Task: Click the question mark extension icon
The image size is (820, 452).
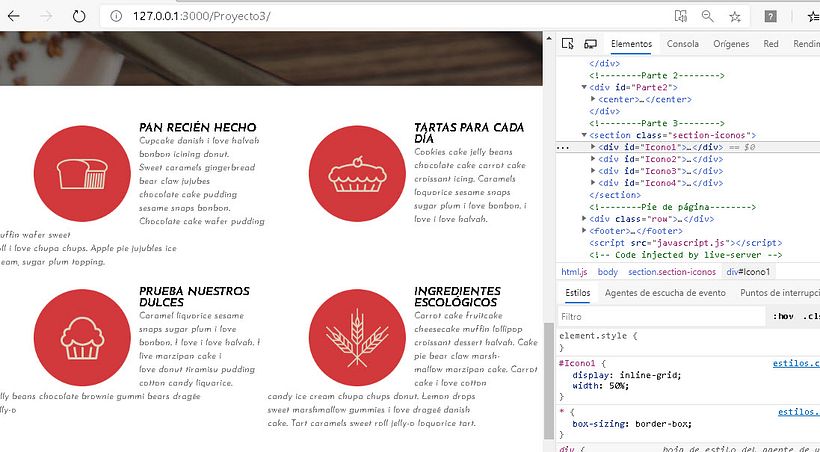Action: [770, 16]
